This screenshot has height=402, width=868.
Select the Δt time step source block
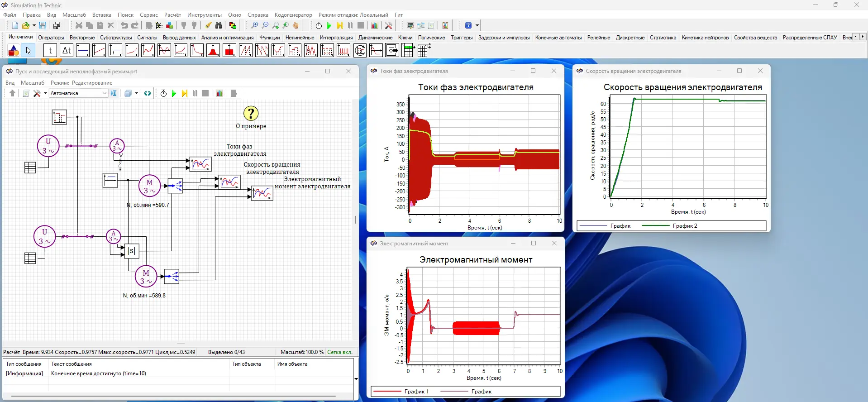click(67, 50)
